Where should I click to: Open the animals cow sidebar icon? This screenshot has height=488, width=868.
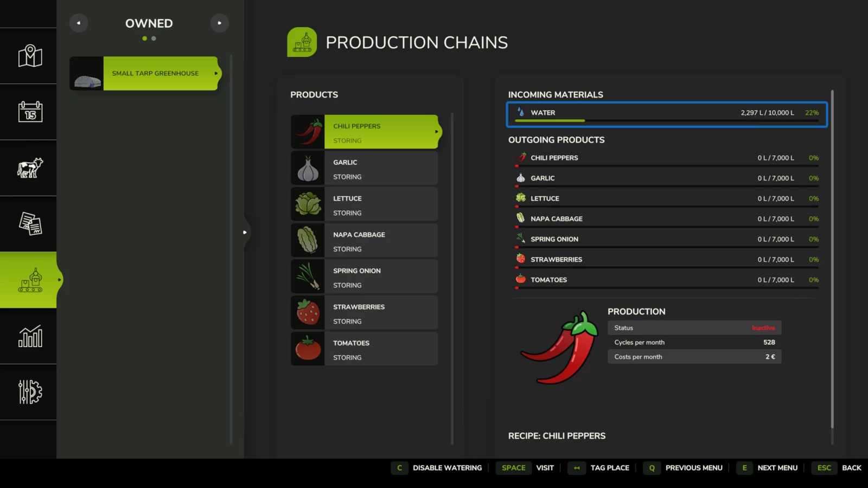point(30,168)
